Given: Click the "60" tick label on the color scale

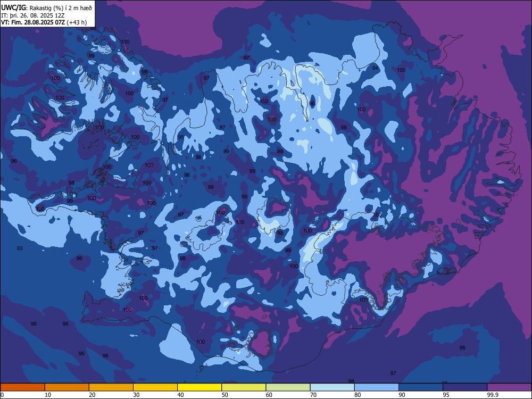Looking at the screenshot, I should pyautogui.click(x=269, y=395).
